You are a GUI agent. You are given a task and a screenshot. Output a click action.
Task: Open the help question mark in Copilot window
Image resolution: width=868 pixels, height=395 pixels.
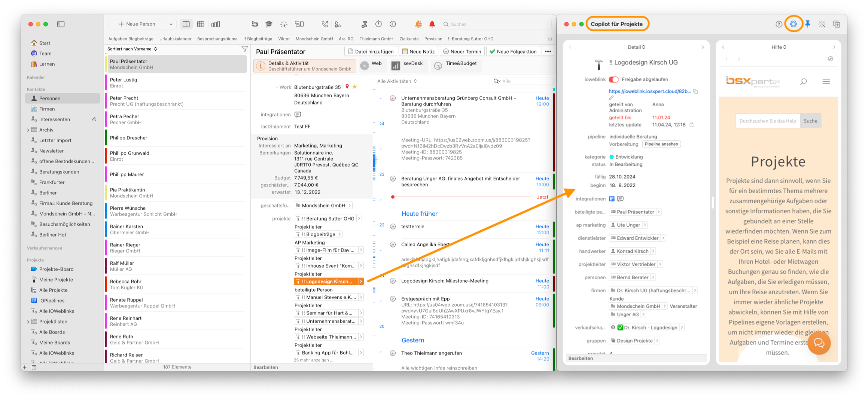(x=779, y=24)
